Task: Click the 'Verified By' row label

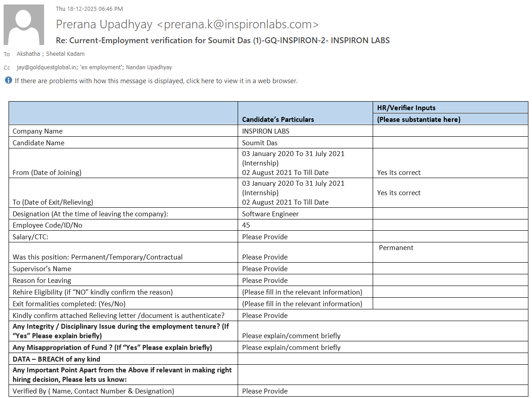Action: (93, 391)
